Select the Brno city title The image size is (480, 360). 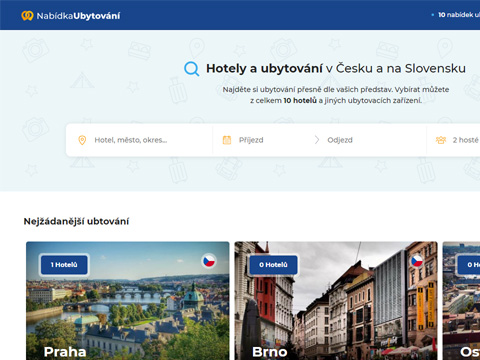(x=270, y=352)
